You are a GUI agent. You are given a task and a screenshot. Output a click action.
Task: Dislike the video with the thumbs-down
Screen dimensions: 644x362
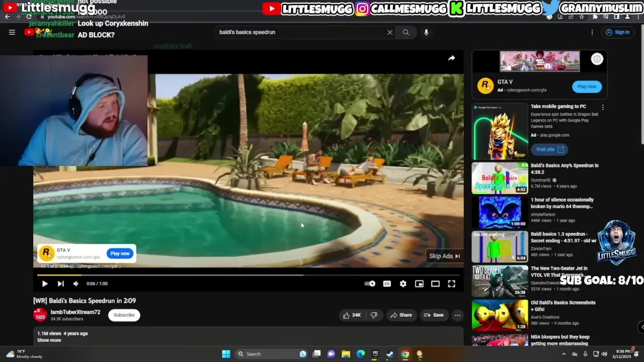click(x=374, y=315)
